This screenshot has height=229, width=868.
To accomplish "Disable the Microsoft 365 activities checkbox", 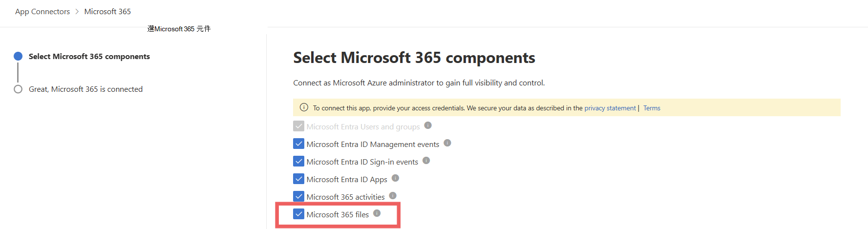I will click(298, 197).
